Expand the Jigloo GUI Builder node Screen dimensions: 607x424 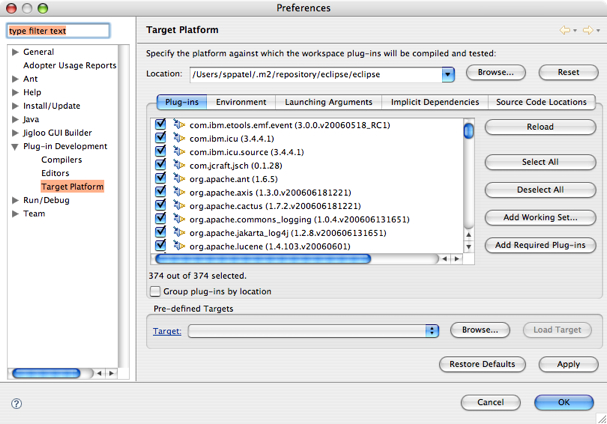(x=15, y=133)
